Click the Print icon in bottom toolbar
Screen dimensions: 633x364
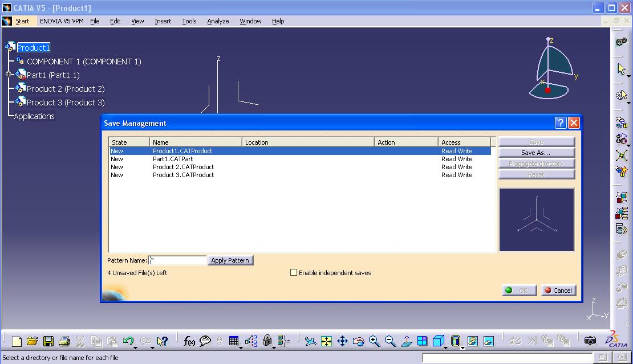pyautogui.click(x=64, y=341)
